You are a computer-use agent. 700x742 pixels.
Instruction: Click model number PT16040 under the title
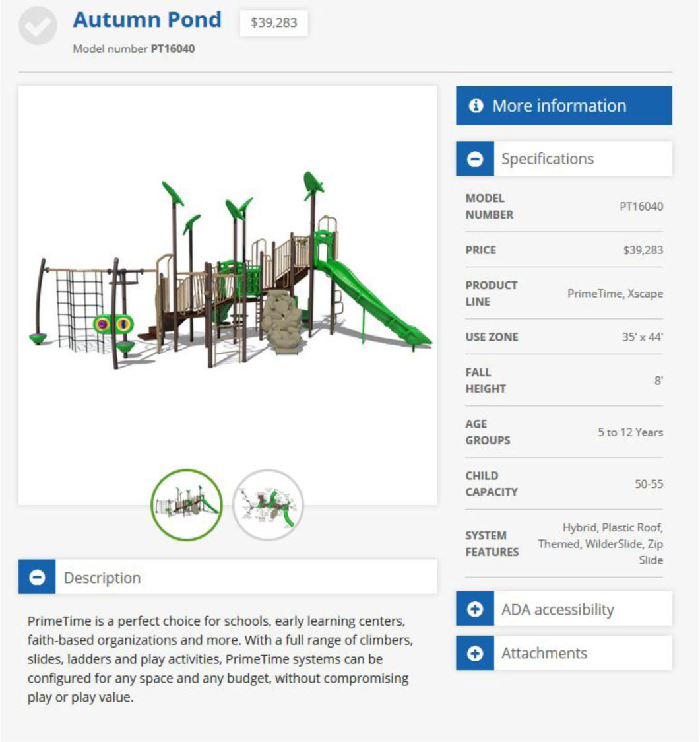point(173,49)
